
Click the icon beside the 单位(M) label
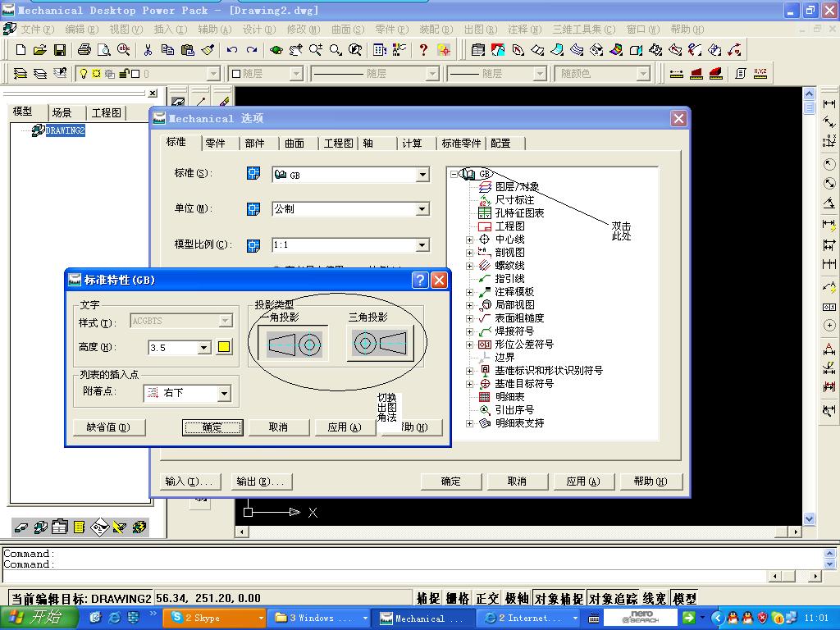(253, 209)
